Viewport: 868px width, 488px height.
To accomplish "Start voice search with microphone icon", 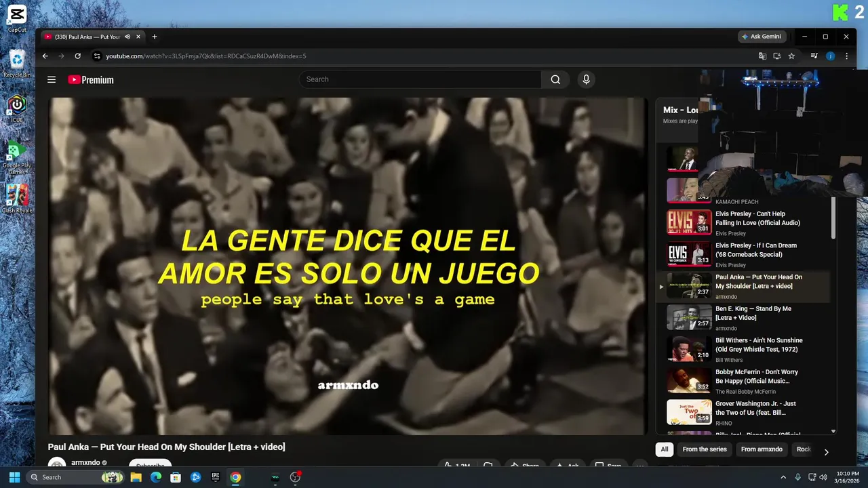I will click(x=587, y=79).
